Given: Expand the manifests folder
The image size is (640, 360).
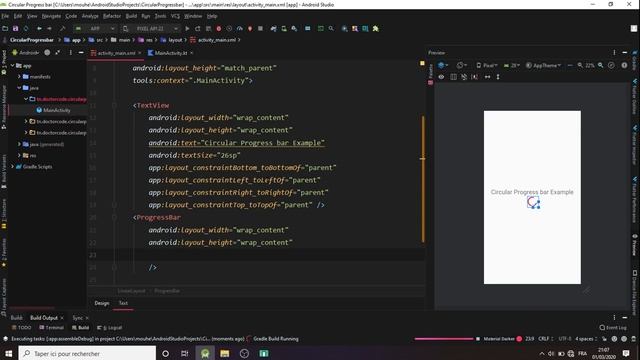Looking at the screenshot, I should click(x=19, y=77).
